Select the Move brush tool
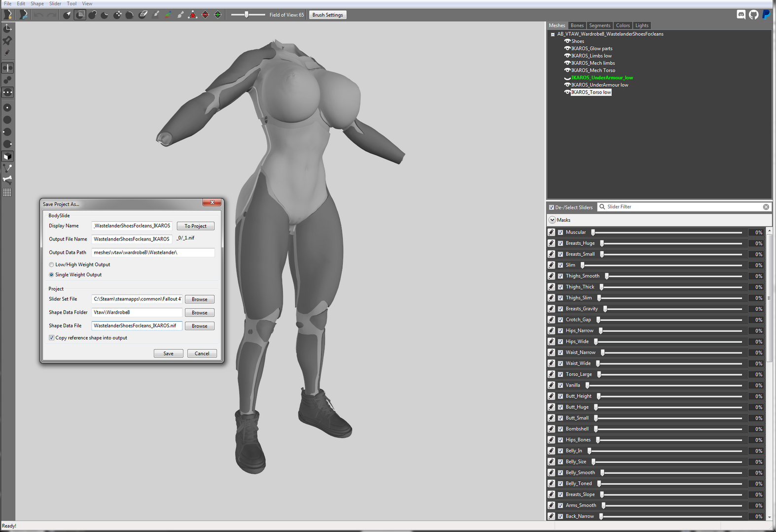The width and height of the screenshot is (776, 532). point(117,15)
